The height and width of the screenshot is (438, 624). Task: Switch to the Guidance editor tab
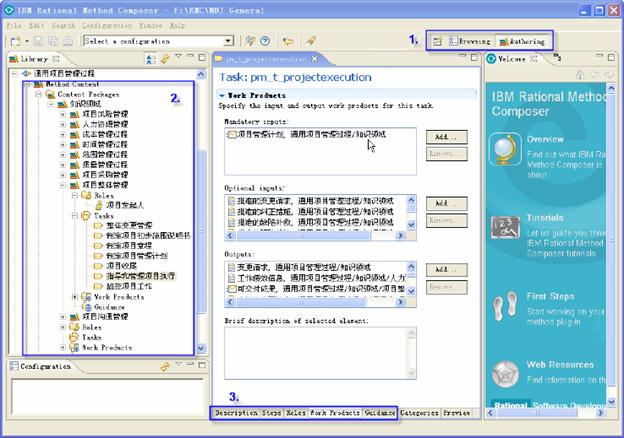pyautogui.click(x=379, y=413)
